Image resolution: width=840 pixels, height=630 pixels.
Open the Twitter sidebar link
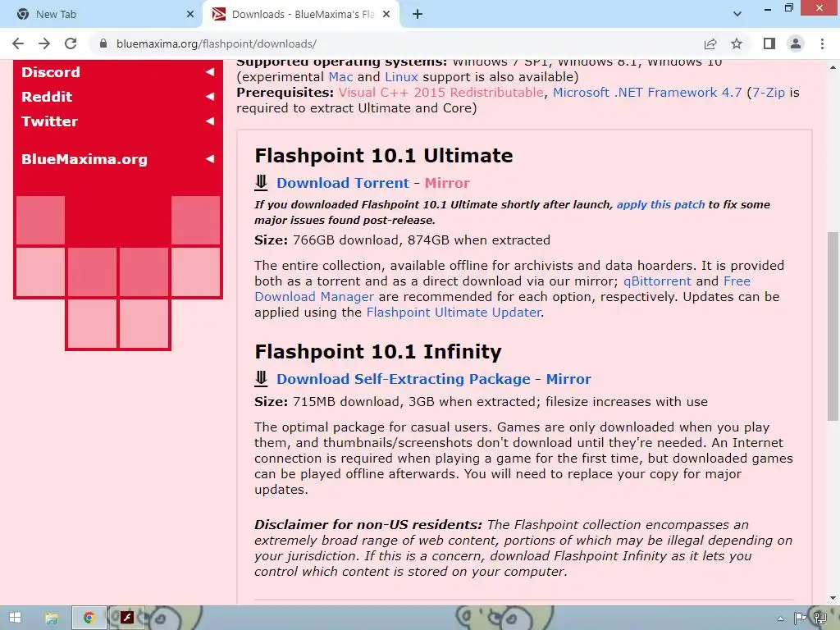tap(49, 121)
